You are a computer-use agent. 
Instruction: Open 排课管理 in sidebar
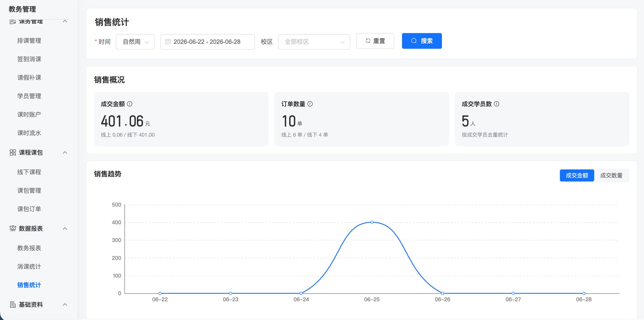[29, 41]
